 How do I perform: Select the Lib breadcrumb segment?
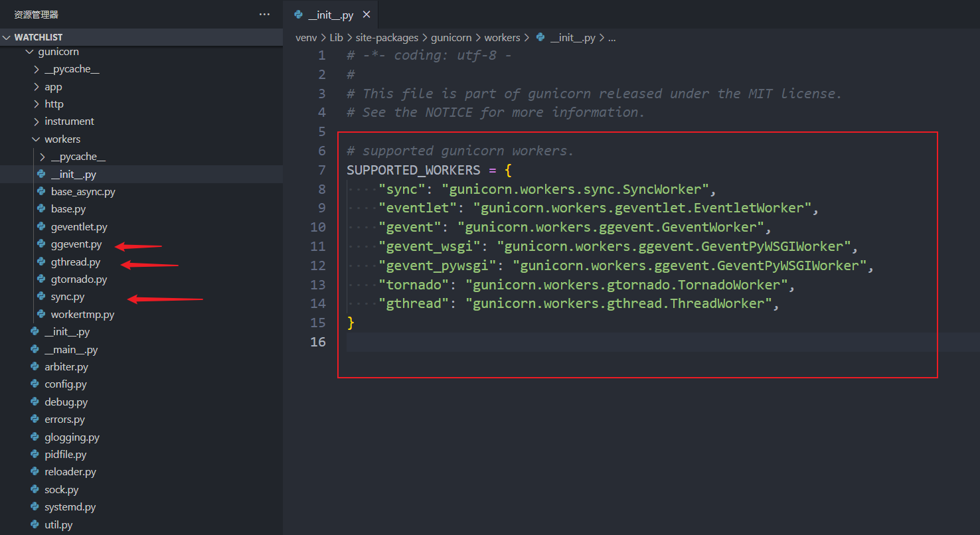point(336,38)
